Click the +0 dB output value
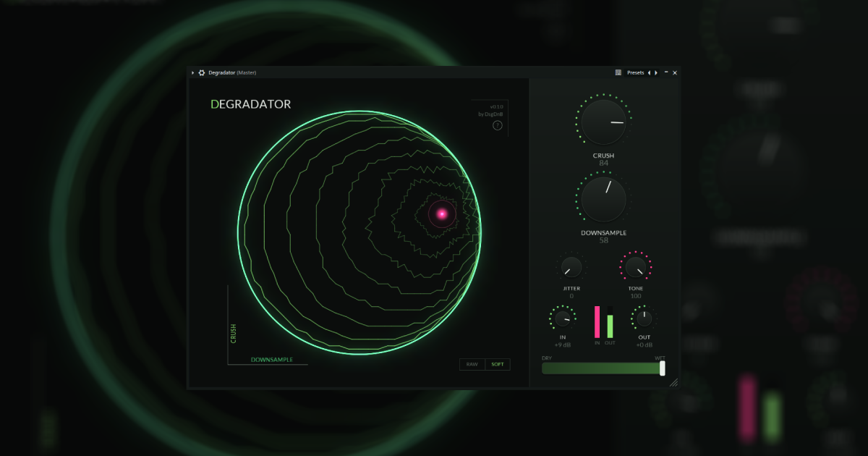This screenshot has width=868, height=456. [x=644, y=345]
